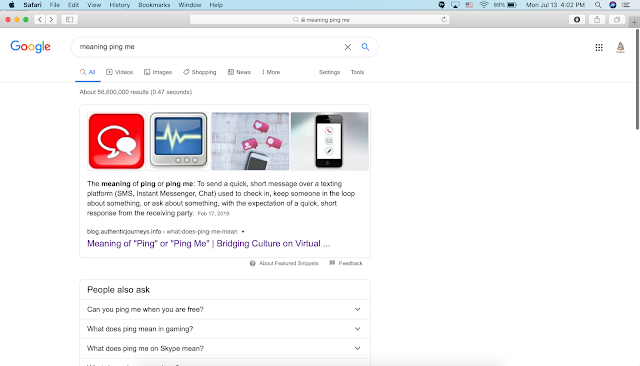The image size is (640, 366).
Task: Open the Share button in Safari toolbar
Action: point(597,20)
